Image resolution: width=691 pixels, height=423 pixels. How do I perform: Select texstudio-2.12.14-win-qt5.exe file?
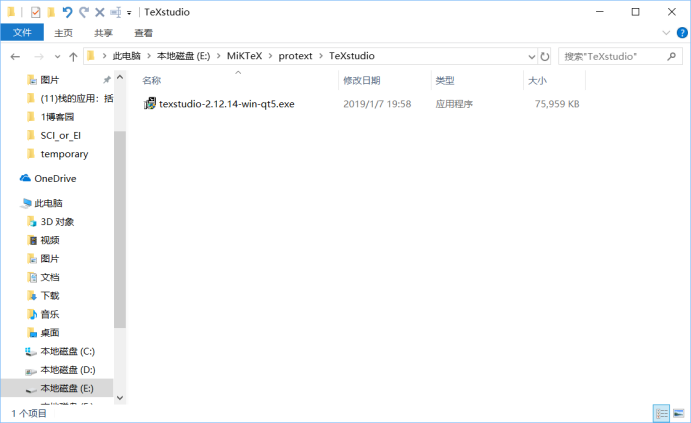coord(227,104)
